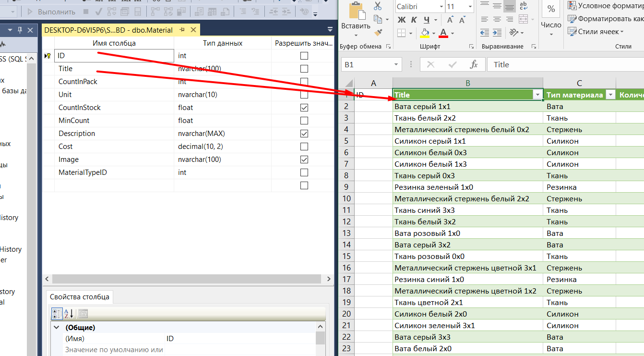
Task: Click the cell borders icon
Action: pos(401,33)
